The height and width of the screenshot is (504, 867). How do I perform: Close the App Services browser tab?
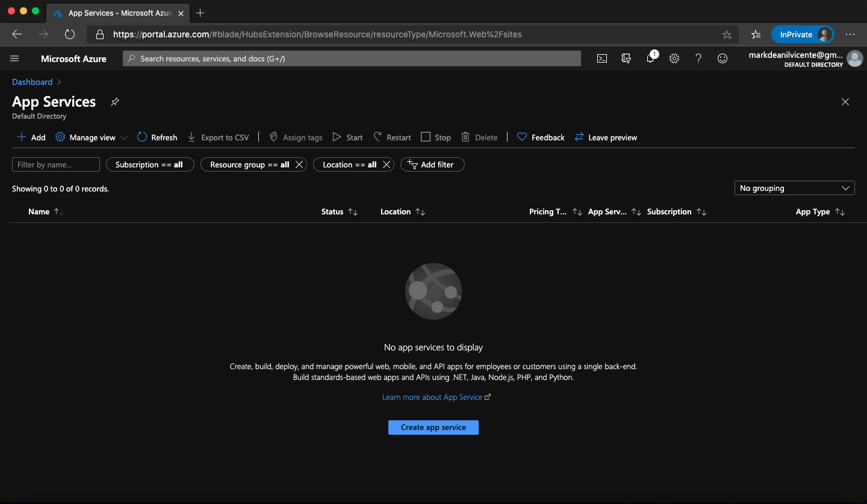click(x=181, y=13)
